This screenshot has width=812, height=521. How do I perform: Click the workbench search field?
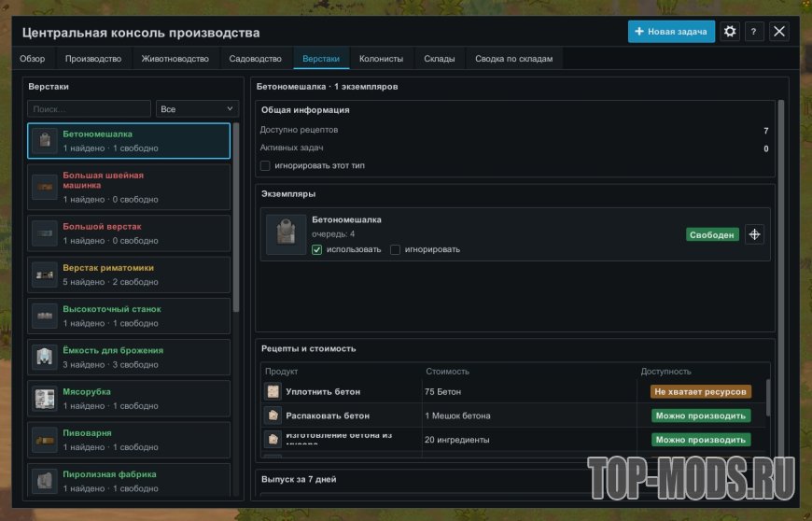[x=89, y=109]
